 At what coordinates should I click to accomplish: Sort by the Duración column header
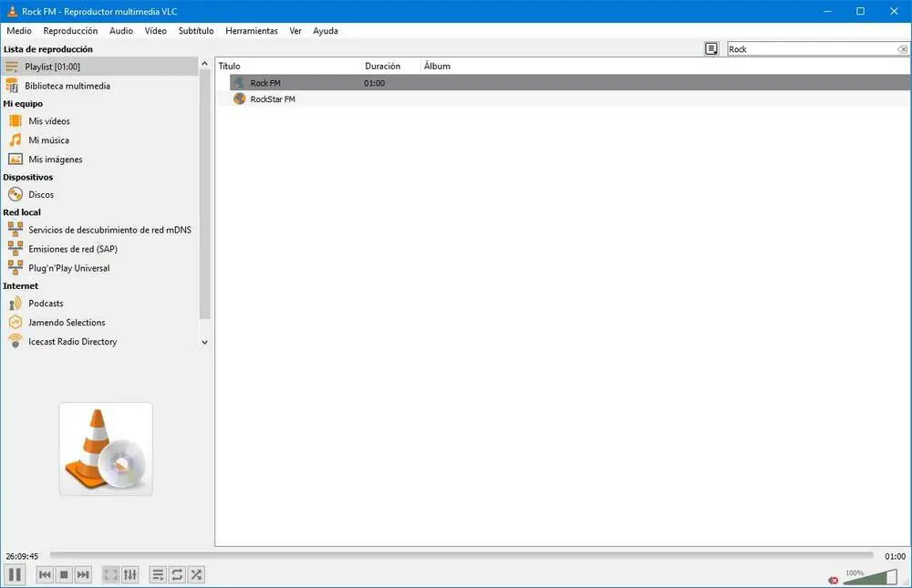[x=391, y=67]
